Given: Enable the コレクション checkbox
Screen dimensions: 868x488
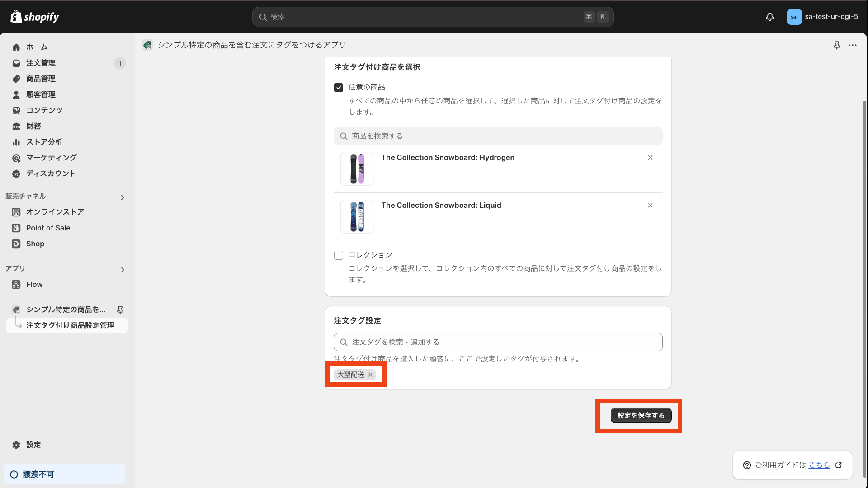Looking at the screenshot, I should click(x=338, y=255).
